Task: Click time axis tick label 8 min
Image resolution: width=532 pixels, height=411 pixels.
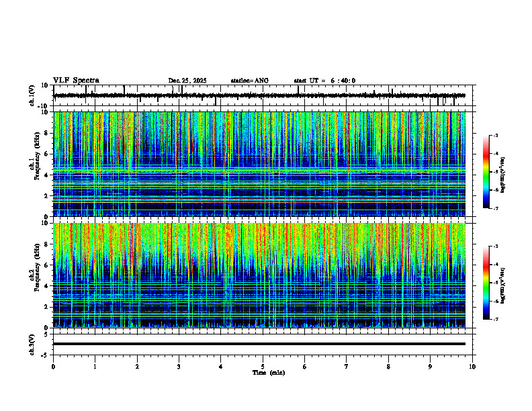Action: (388, 367)
